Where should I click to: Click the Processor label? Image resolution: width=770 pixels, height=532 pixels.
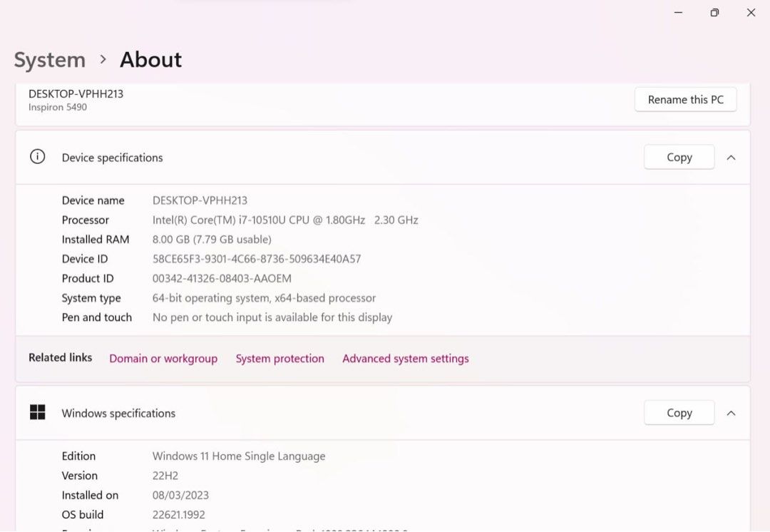[x=86, y=220]
